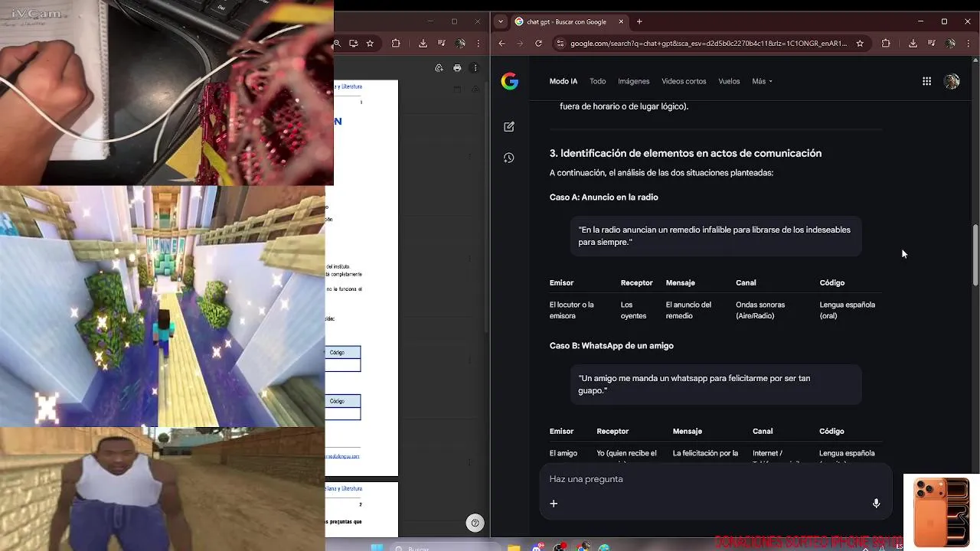Open extensions icon in left browser window
Viewport: 980px width, 551px height.
[396, 44]
